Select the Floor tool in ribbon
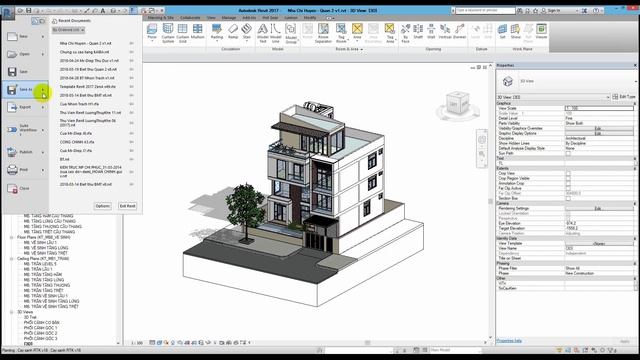This screenshot has width=640, height=360. pos(152,32)
